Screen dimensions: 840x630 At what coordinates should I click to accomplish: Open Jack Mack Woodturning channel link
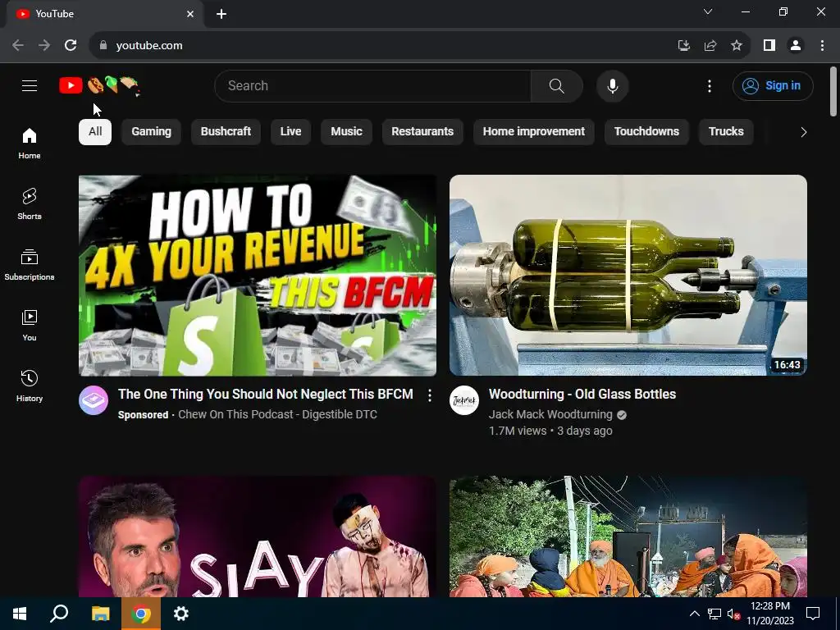tap(550, 414)
